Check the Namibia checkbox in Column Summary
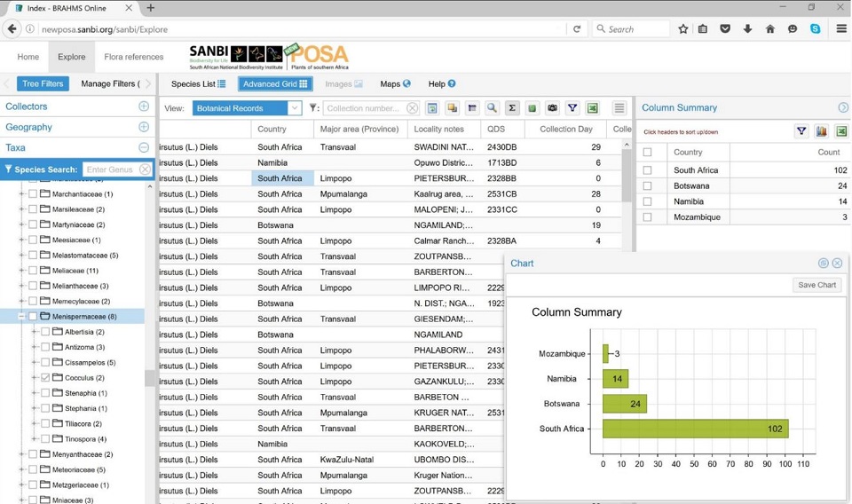The width and height of the screenshot is (852, 504). click(647, 201)
